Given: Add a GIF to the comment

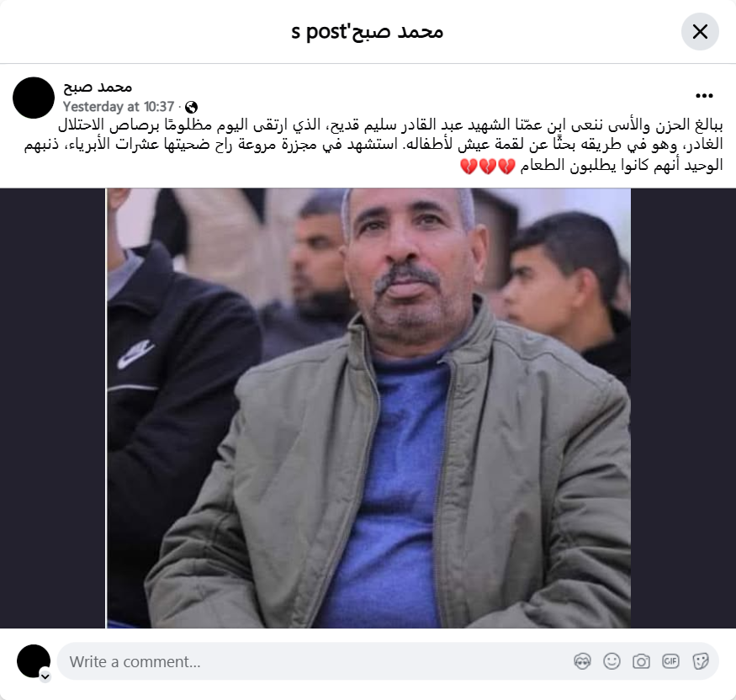Looking at the screenshot, I should (x=670, y=661).
